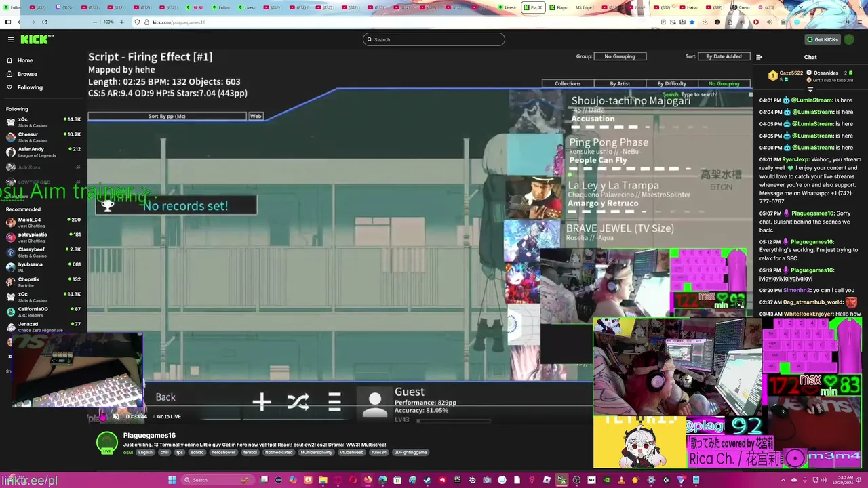Open CaliforniaOG recommended channel
Screen dimensions: 868x488
coord(42,312)
